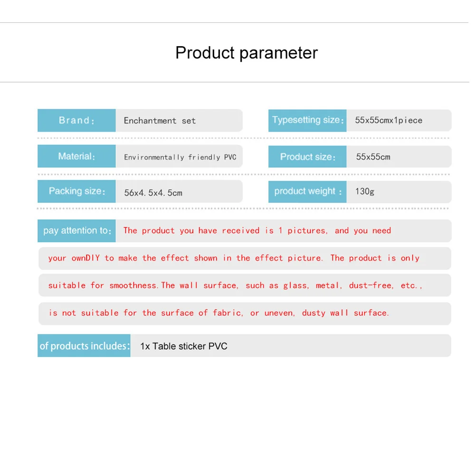This screenshot has height=476, width=476.
Task: Click the red line starting "your ownDIY"
Action: point(234,258)
